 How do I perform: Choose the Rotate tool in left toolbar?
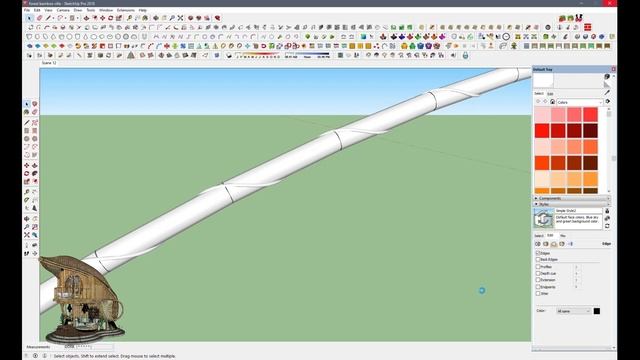point(27,173)
